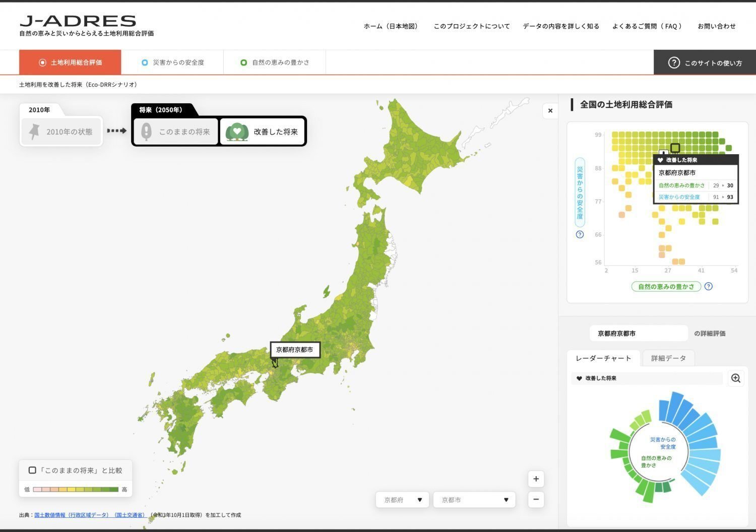Select the highlighted Kyoto square in the scatter plot
This screenshot has height=532, width=756.
click(675, 148)
